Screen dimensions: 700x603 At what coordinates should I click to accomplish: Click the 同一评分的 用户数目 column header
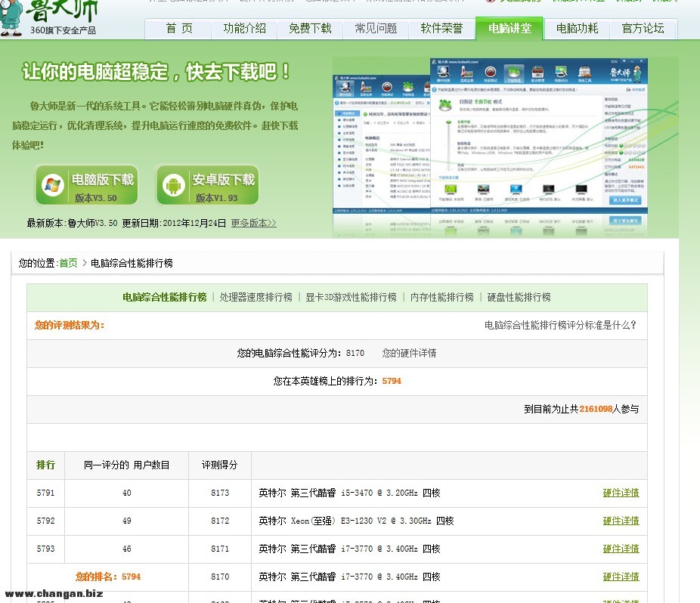(x=127, y=465)
